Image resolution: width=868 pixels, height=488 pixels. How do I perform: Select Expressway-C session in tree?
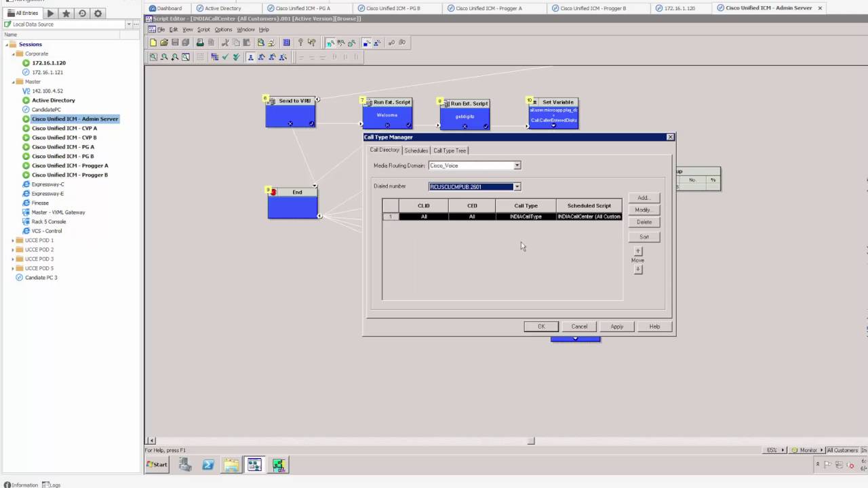47,184
